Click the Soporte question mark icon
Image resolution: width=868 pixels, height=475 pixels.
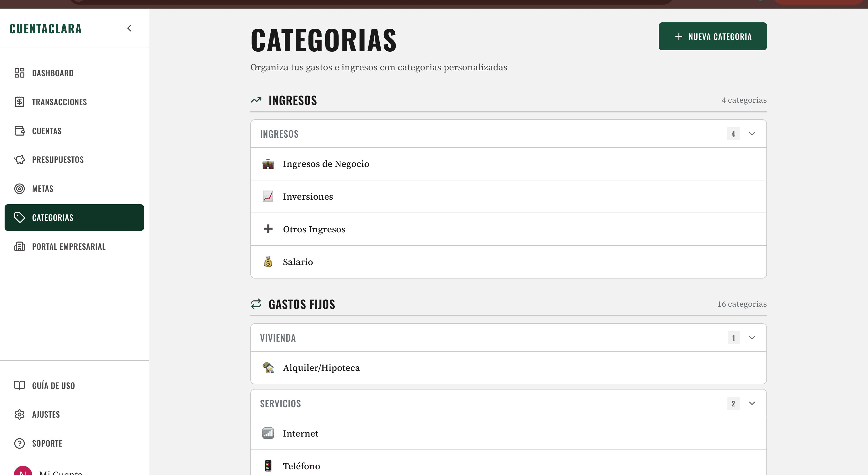click(x=20, y=443)
